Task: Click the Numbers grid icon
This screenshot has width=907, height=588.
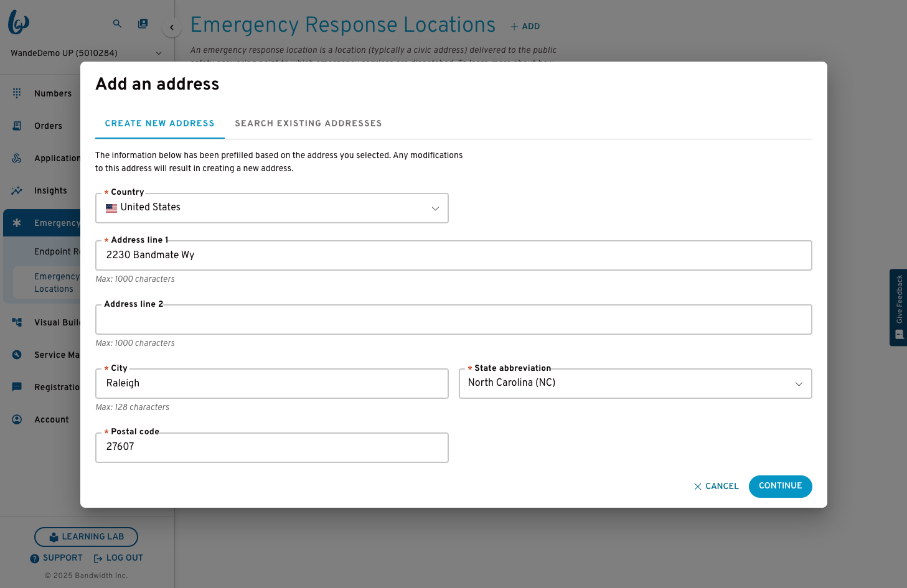Action: pyautogui.click(x=17, y=93)
